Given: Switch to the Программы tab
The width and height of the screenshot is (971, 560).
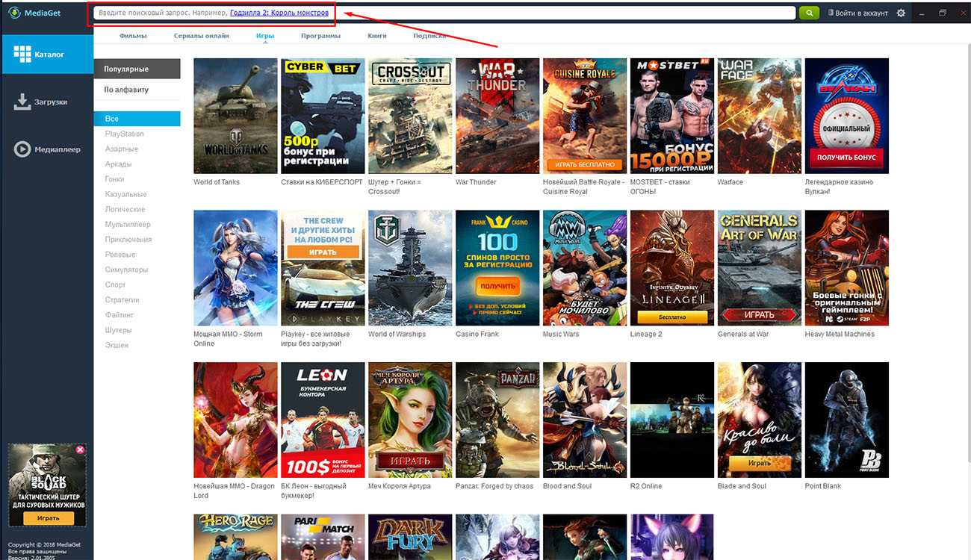Looking at the screenshot, I should pos(321,36).
